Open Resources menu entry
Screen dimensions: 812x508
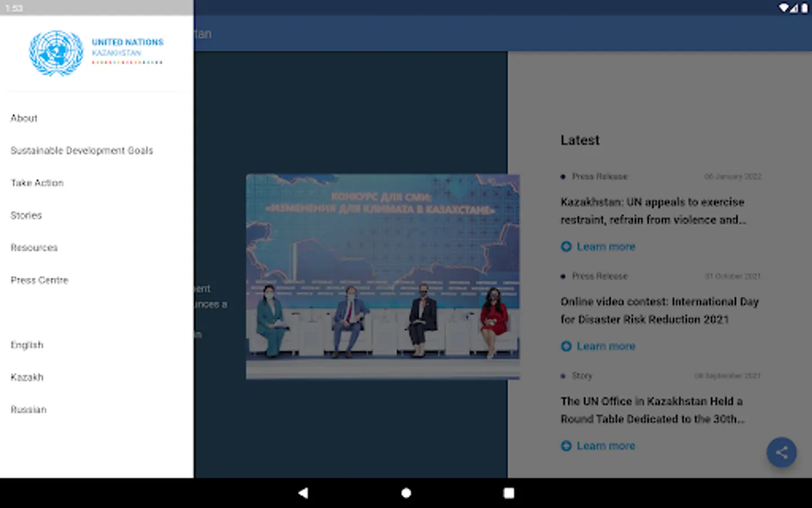34,248
